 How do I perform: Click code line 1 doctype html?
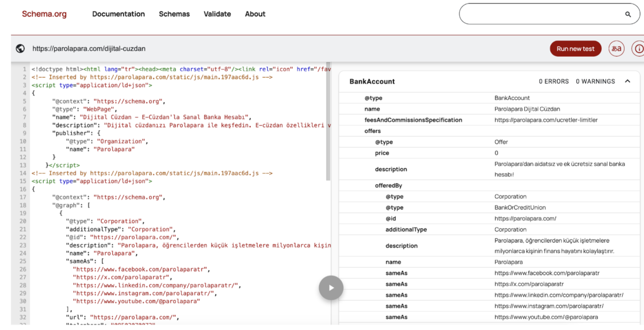181,69
